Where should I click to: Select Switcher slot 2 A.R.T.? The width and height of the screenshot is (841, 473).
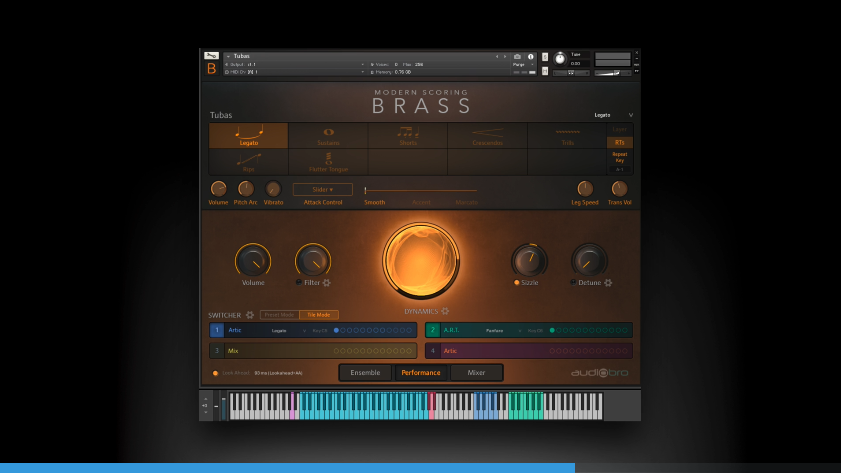click(x=529, y=330)
